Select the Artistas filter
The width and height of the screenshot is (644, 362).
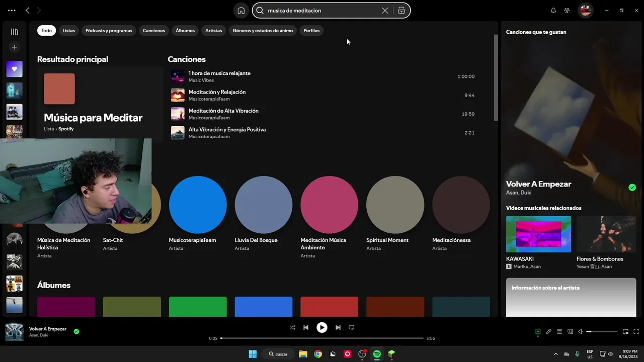(x=213, y=31)
